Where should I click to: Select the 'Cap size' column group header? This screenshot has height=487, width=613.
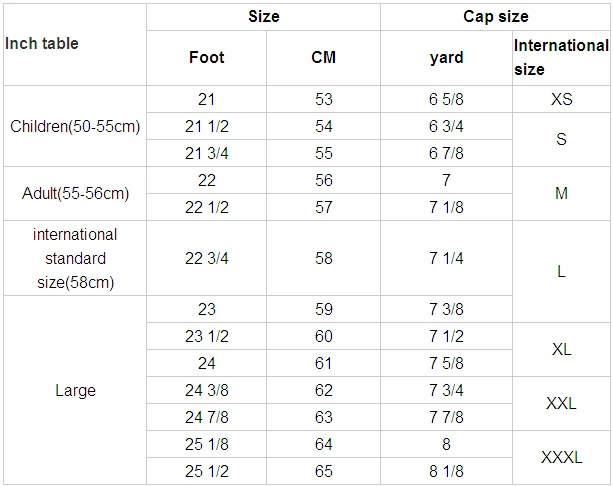coord(495,17)
